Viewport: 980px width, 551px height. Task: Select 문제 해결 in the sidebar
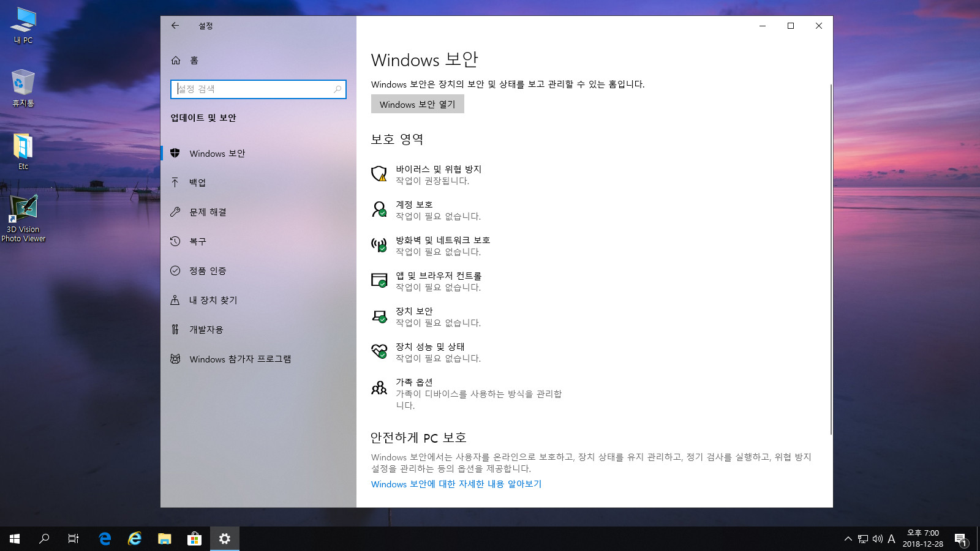coord(258,212)
